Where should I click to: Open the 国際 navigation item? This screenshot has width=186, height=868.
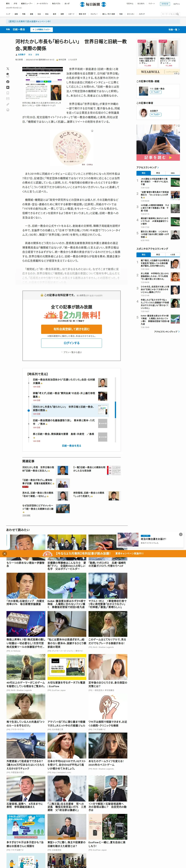pyautogui.click(x=62, y=14)
